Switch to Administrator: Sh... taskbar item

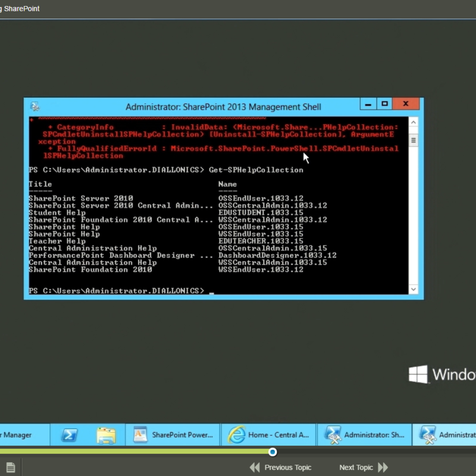point(365,435)
